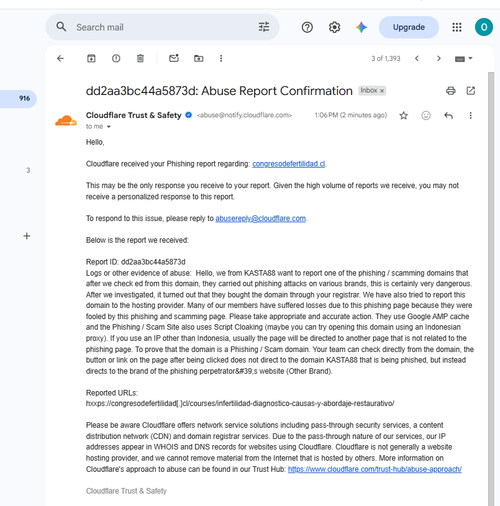Click the email subject line
This screenshot has width=500, height=506.
219,91
